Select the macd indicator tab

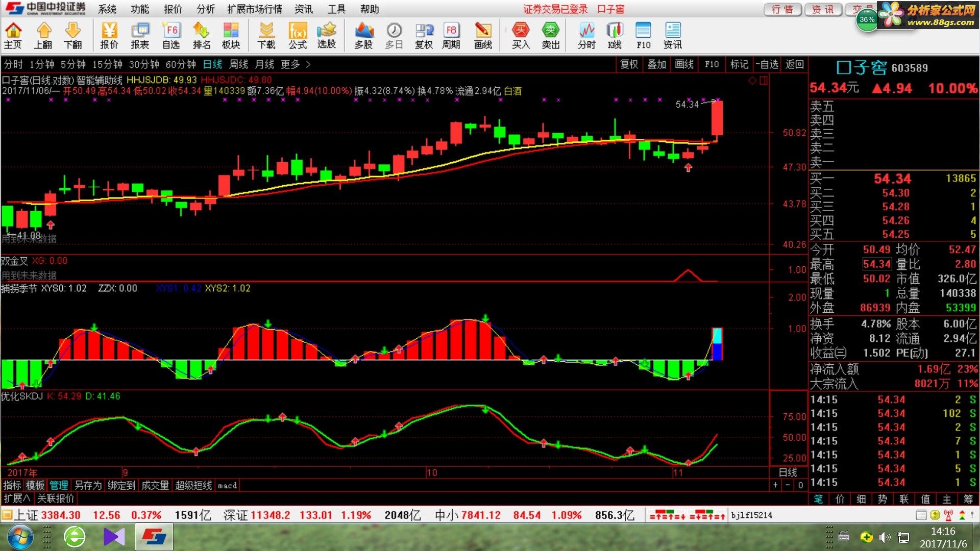pos(227,485)
